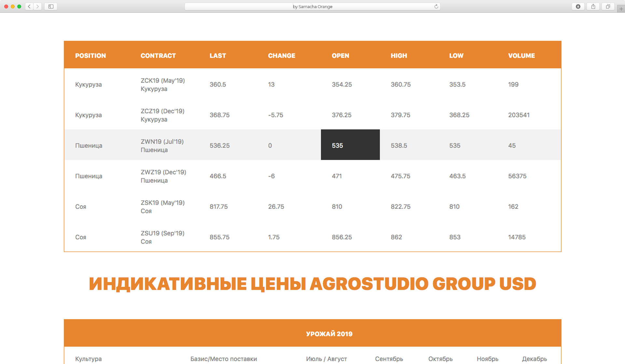Click the Базис/Место поставки column label
625x364 pixels.
click(224, 359)
